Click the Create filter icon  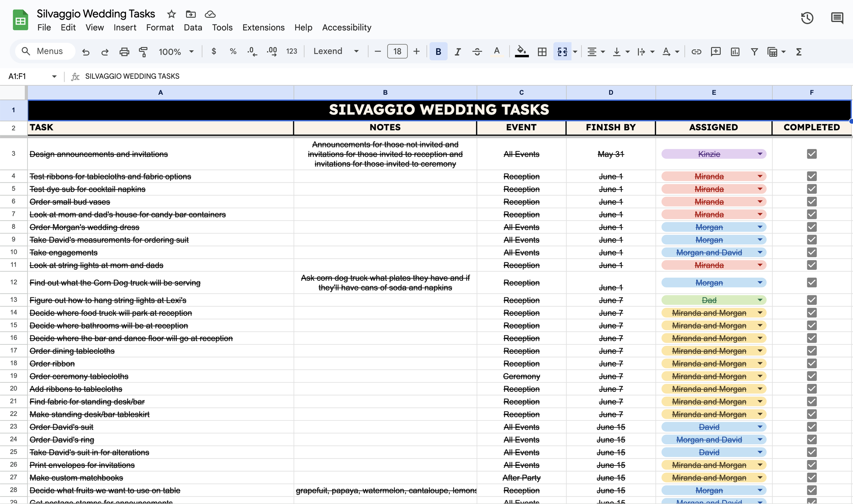754,51
